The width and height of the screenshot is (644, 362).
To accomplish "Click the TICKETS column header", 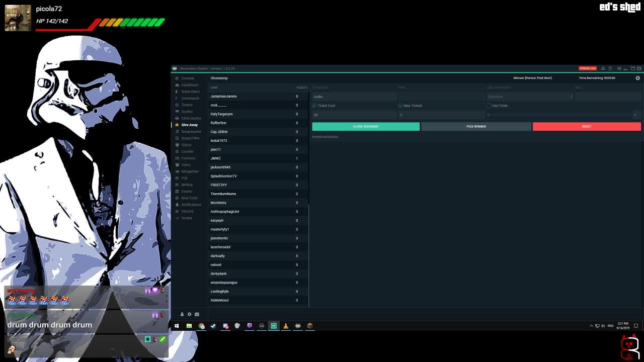I will click(301, 87).
